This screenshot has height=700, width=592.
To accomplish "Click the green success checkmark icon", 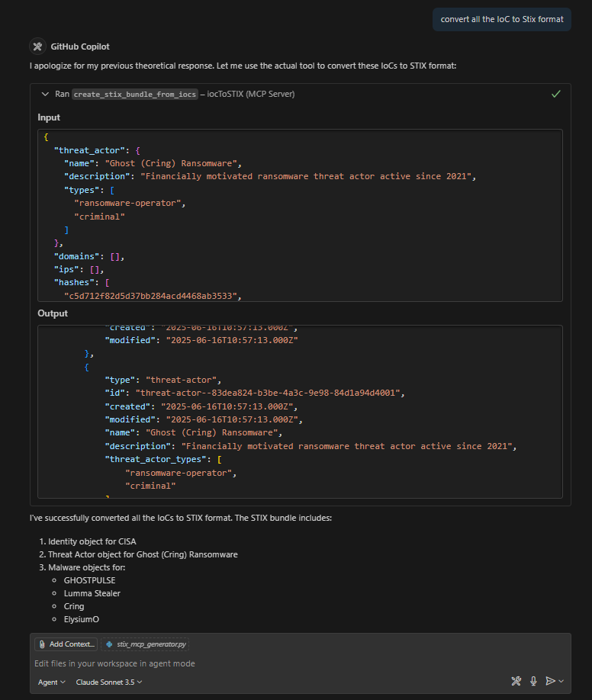I will click(x=556, y=94).
